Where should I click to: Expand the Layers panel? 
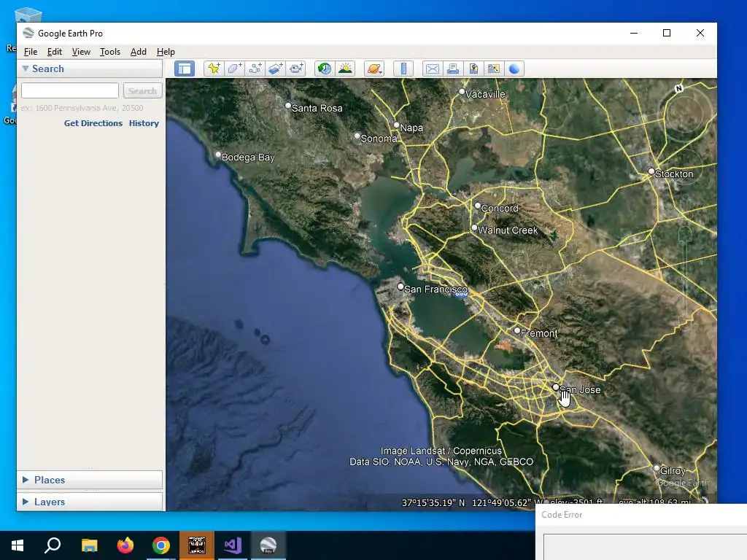click(x=26, y=502)
